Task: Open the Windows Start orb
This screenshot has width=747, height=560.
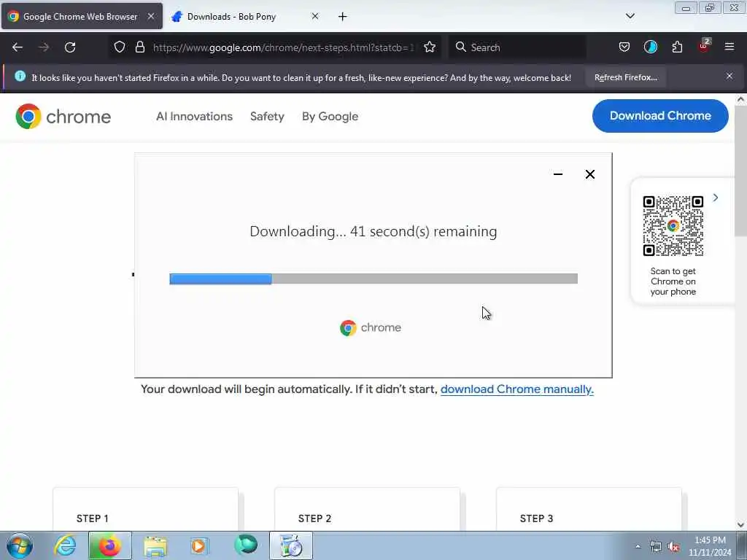Action: click(x=20, y=545)
